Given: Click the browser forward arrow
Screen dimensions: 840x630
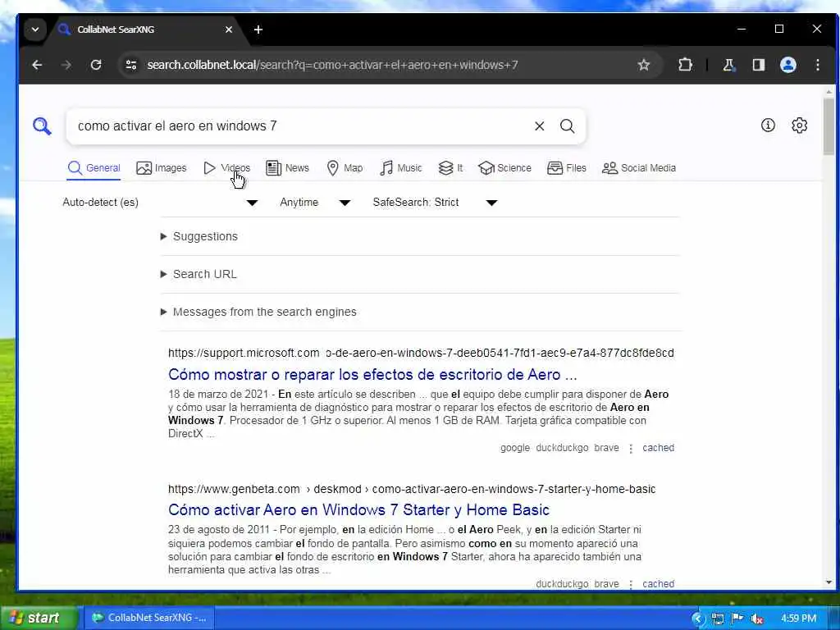Looking at the screenshot, I should [x=66, y=65].
